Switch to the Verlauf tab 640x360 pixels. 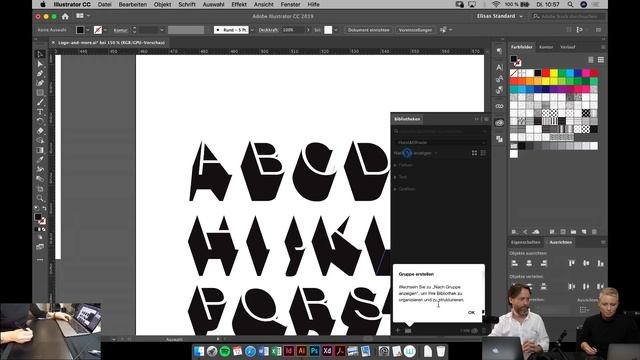coord(567,47)
